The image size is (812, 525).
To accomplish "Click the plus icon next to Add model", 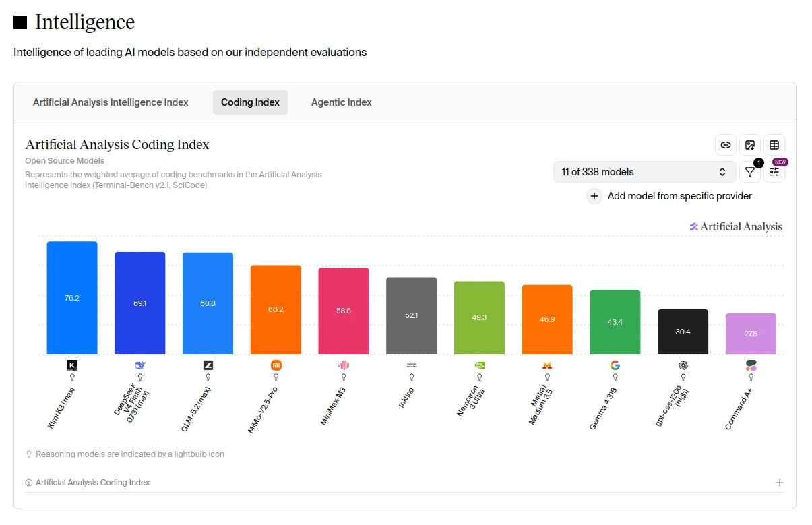I will 594,196.
